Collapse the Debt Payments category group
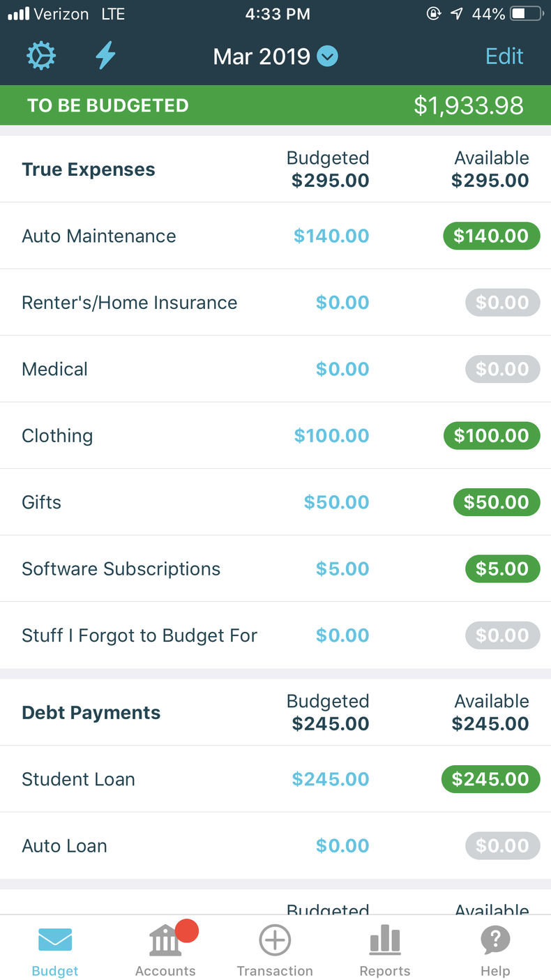Screen dimensions: 551x980 [x=91, y=713]
